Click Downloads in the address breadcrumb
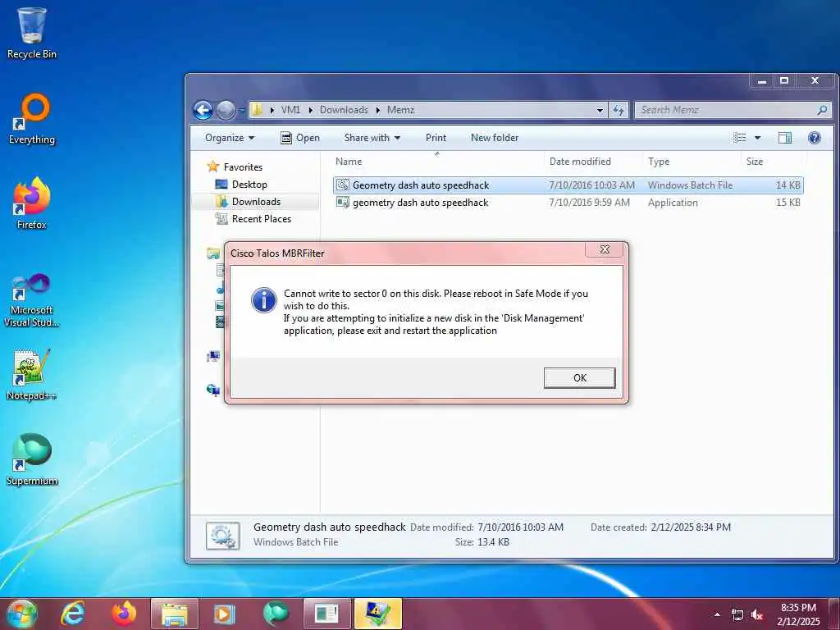 tap(344, 110)
